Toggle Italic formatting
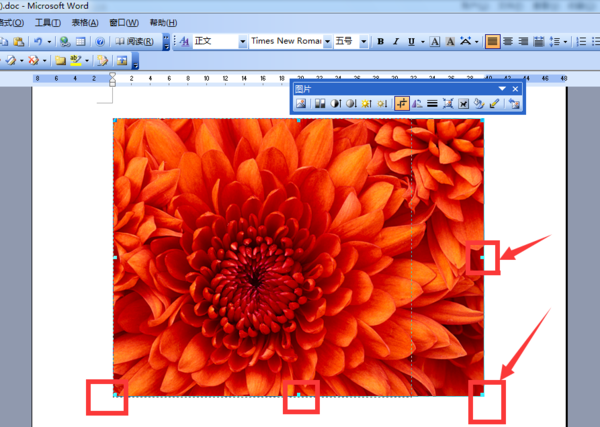The image size is (600, 427). [396, 41]
